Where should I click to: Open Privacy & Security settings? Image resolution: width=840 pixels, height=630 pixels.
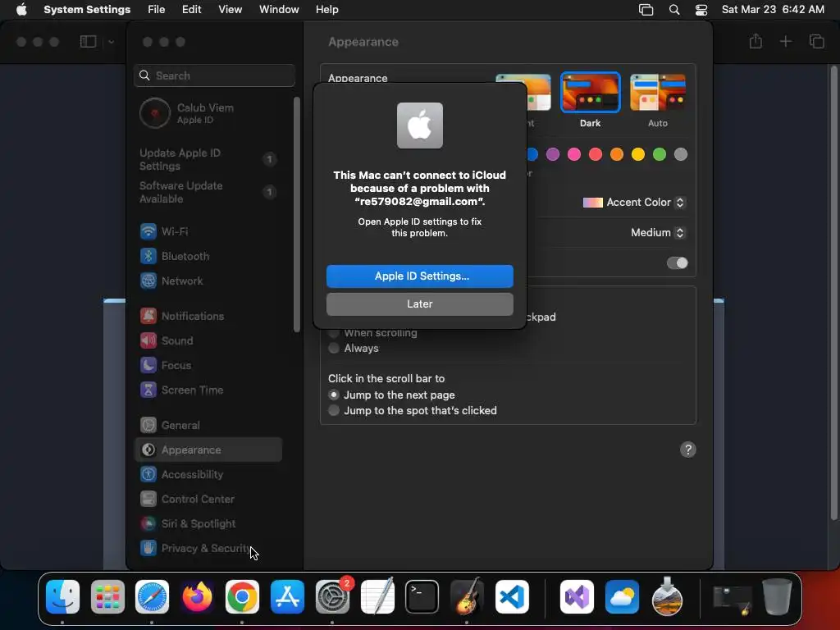(x=209, y=549)
